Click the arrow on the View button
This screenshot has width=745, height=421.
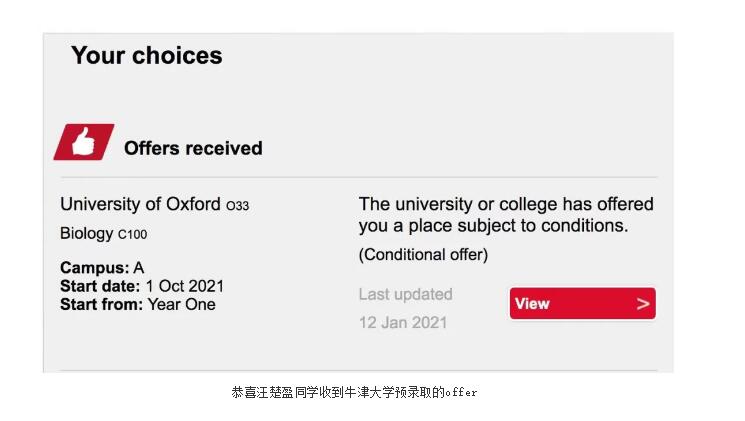(643, 304)
